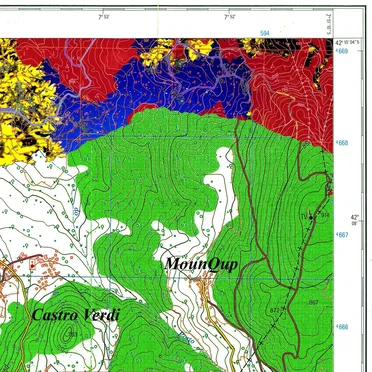Click the 4667 grid coordinate label
The image size is (372, 372).
pyautogui.click(x=342, y=235)
